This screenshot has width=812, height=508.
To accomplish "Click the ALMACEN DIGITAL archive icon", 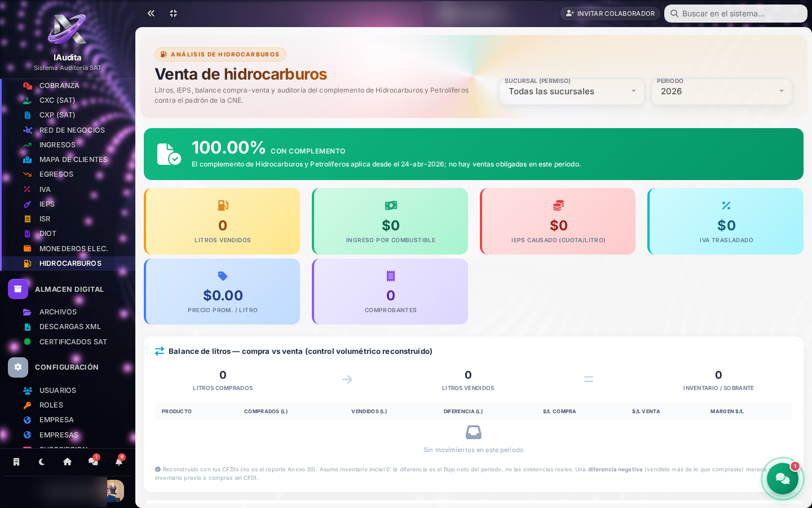I will coord(18,289).
